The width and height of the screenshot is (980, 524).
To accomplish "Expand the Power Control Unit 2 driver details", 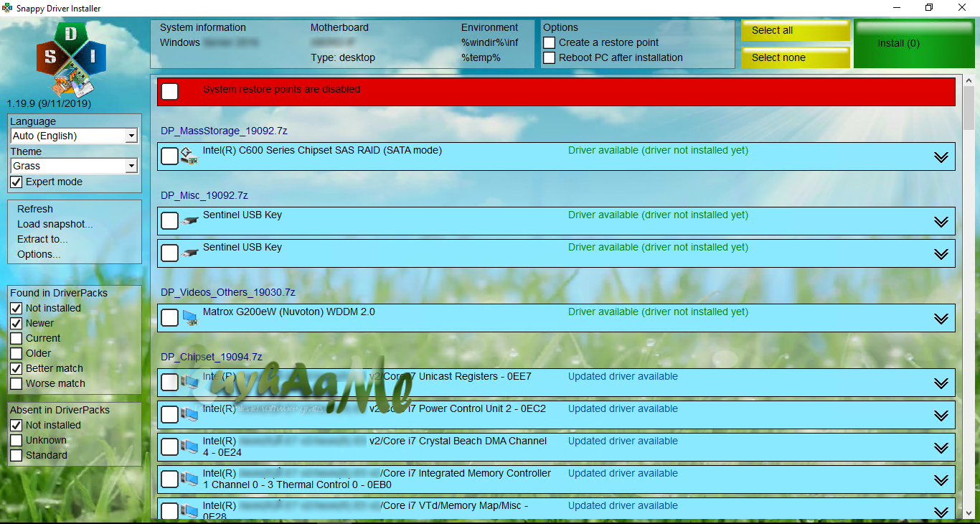I will [941, 416].
